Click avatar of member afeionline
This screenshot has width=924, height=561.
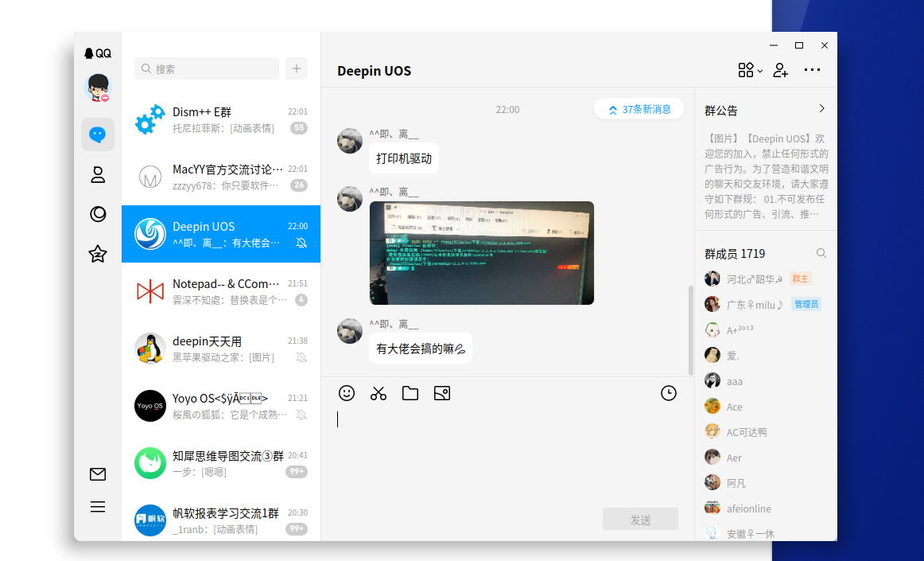point(712,508)
